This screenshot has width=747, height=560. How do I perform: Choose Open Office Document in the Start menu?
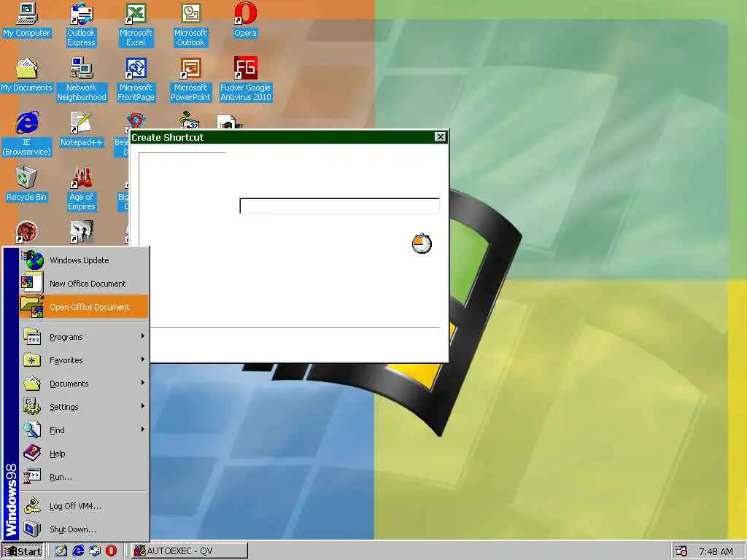pos(84,307)
